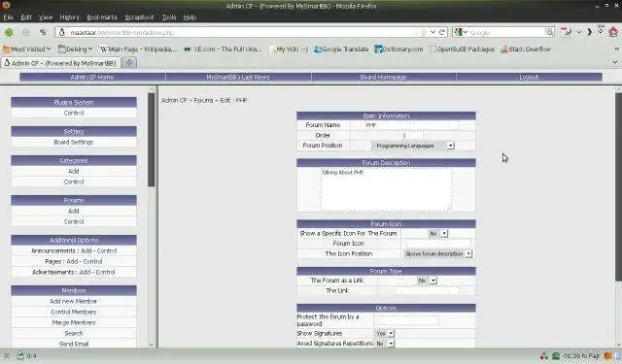Open the Bookmarks menu
Image resolution: width=622 pixels, height=364 pixels.
pyautogui.click(x=102, y=17)
